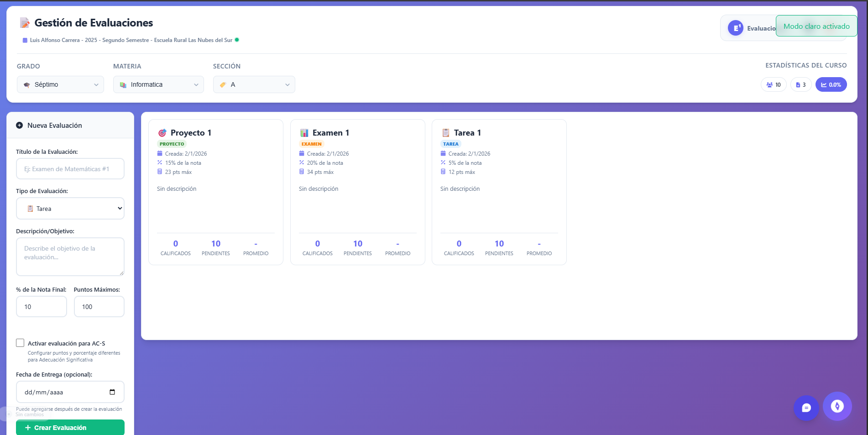Open the Examen 1 evaluation card
868x435 pixels.
[x=357, y=192]
